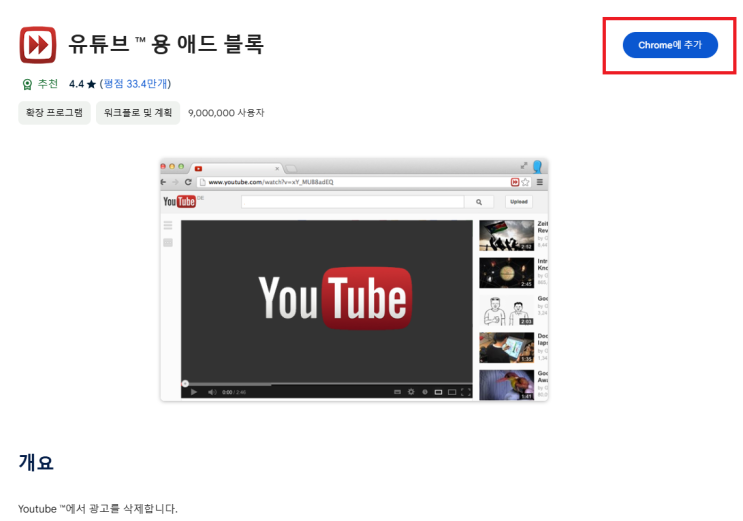Click the red AdBlock extension logo
Viewport: 743px width, 521px height.
38,45
